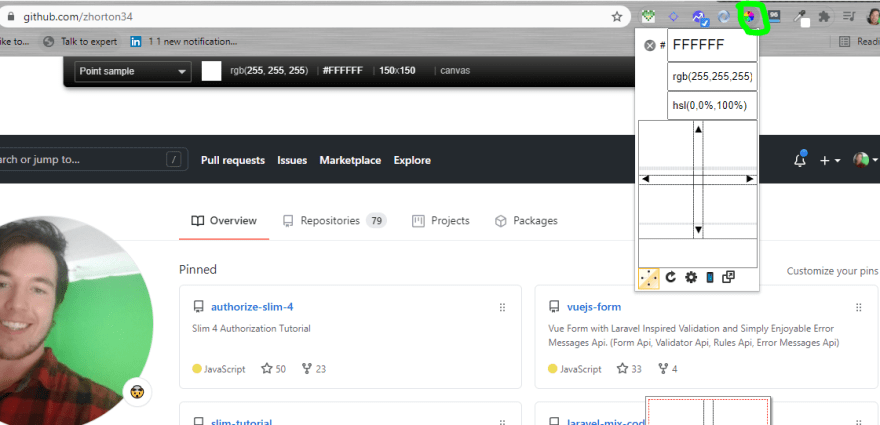
Task: Click the emoji status badge on avatar
Action: point(137,391)
